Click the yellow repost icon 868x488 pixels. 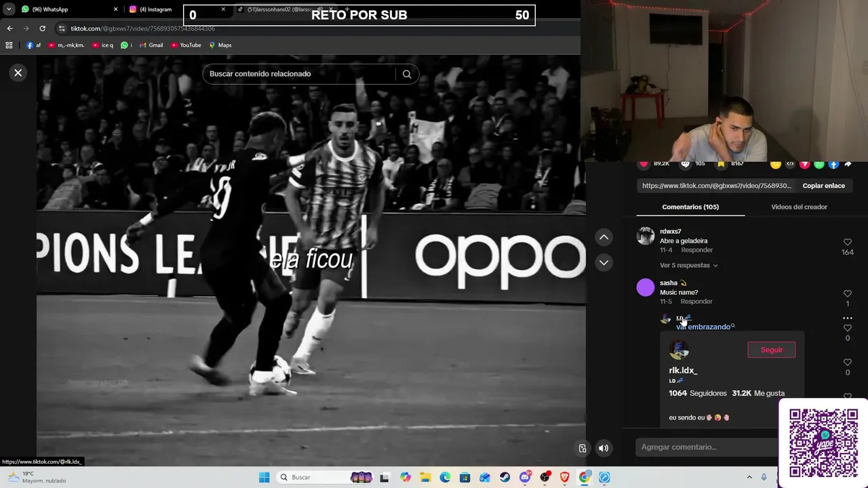(x=776, y=164)
